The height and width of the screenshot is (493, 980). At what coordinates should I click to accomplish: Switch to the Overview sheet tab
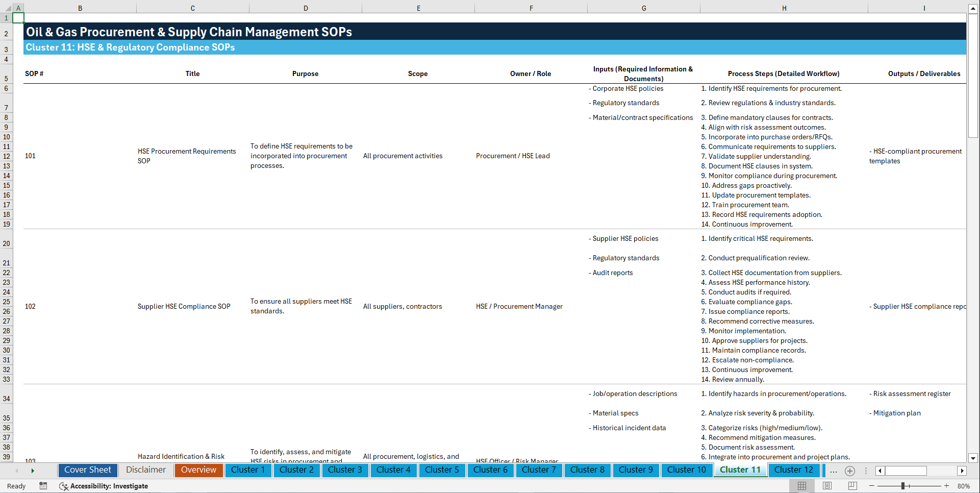click(198, 470)
